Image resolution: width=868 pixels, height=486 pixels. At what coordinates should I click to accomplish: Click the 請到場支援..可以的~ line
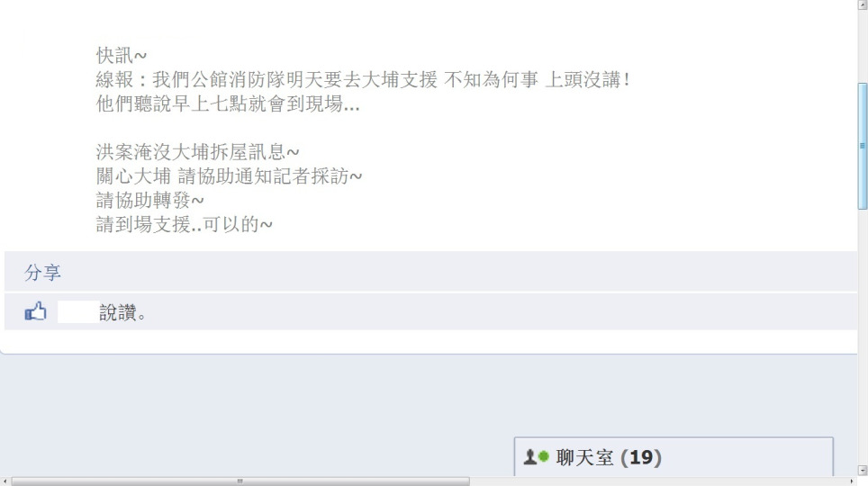pos(185,224)
